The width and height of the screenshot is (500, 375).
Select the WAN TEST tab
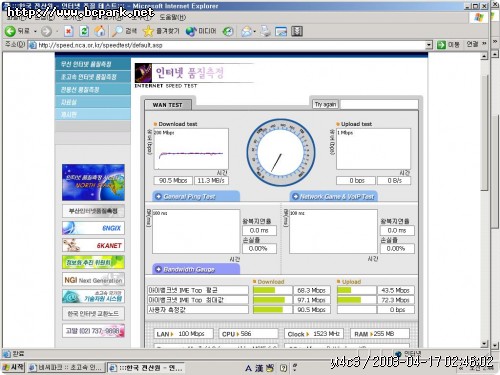168,105
